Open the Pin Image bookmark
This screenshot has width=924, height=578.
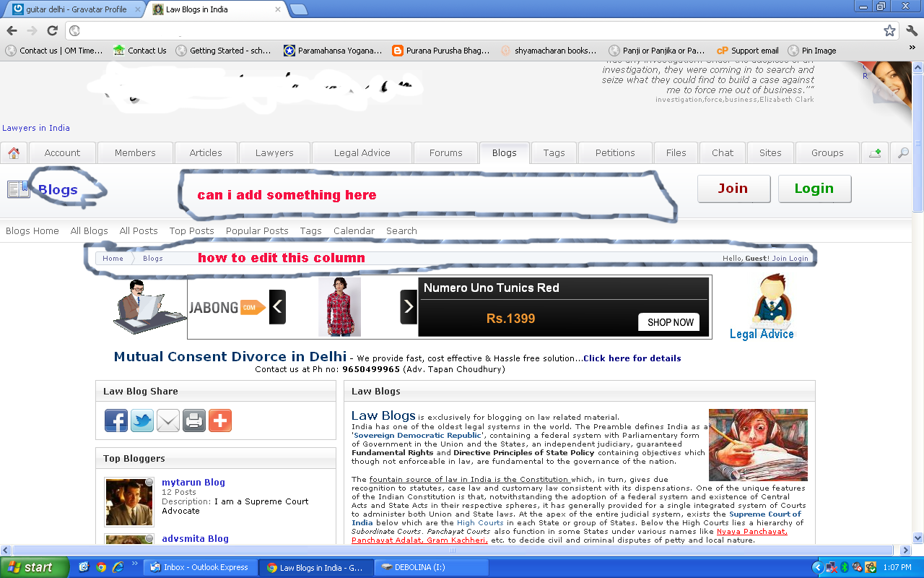812,51
